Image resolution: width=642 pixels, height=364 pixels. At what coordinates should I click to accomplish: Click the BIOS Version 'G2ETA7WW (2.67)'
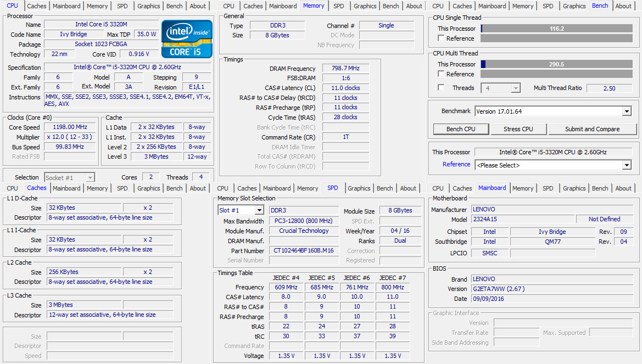(x=552, y=289)
